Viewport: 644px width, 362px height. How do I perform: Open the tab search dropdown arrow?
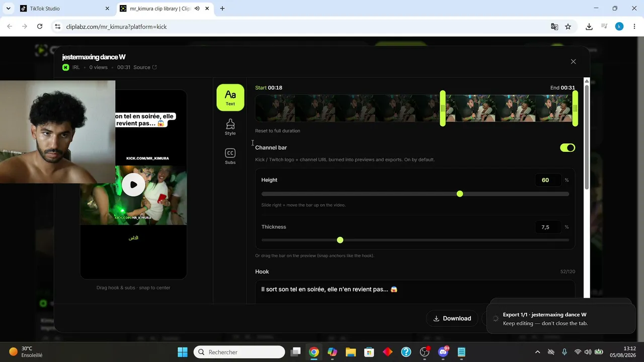(x=8, y=9)
